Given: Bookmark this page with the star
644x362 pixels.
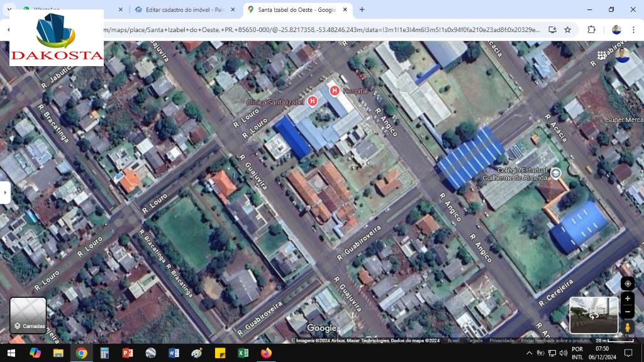Looking at the screenshot, I should (x=568, y=30).
